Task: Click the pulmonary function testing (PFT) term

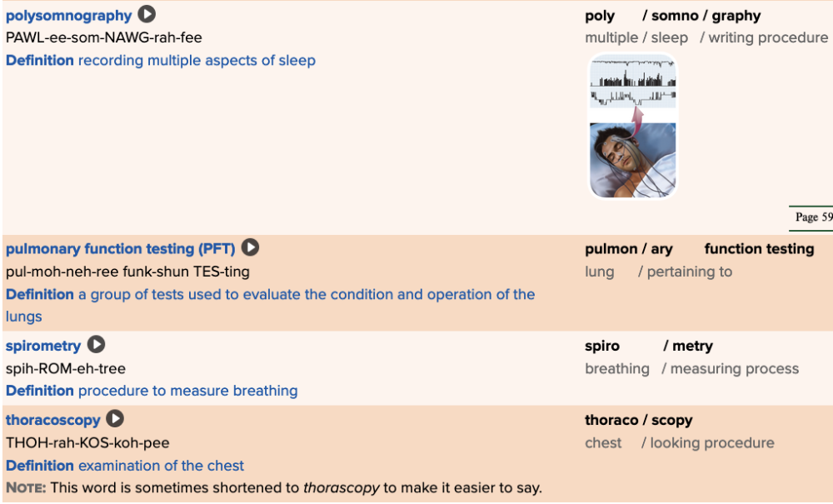Action: pyautogui.click(x=120, y=249)
